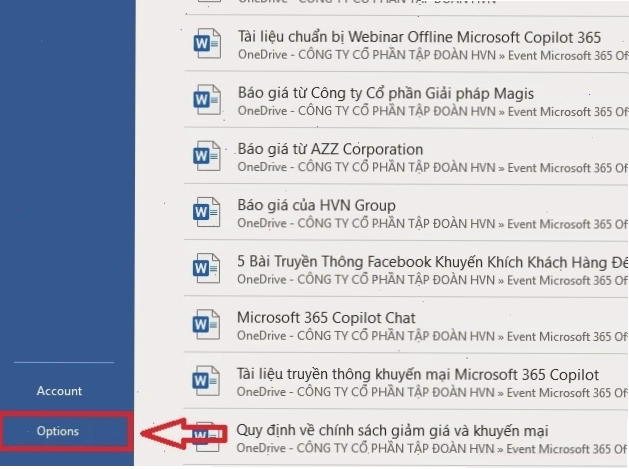Screen dimensions: 629x469
Task: Click Word icon beside Magis quotation document
Action: pos(207,100)
